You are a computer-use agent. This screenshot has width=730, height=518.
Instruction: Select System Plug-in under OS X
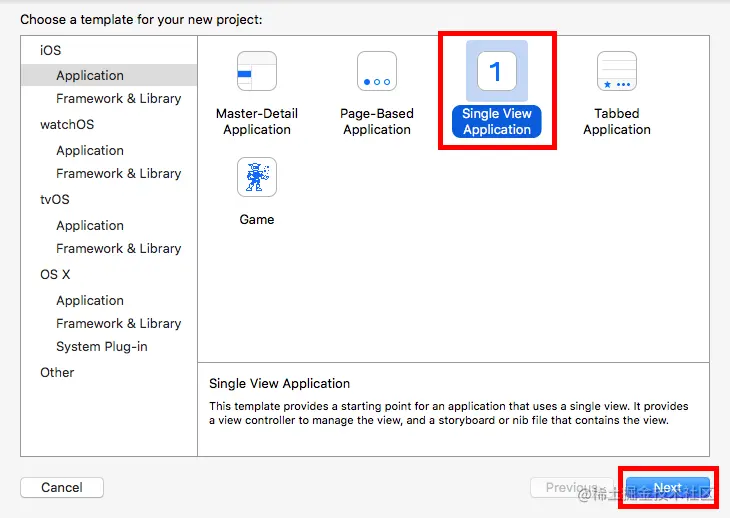point(101,347)
